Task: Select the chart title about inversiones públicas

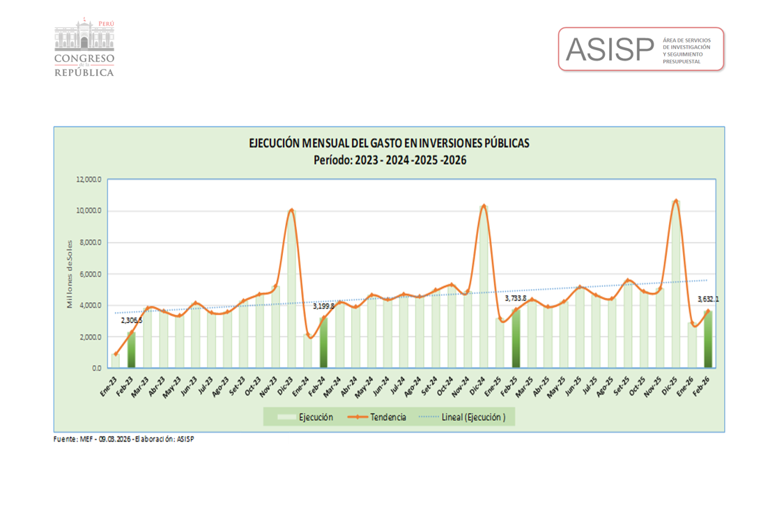Action: coord(389,143)
